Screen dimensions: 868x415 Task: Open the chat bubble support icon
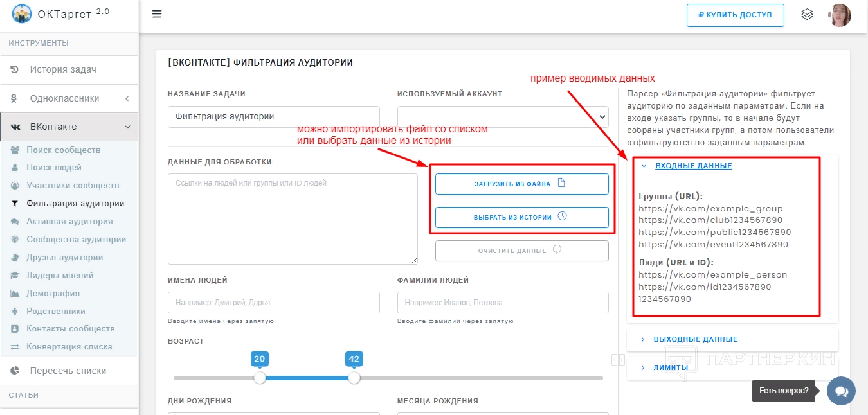click(841, 391)
